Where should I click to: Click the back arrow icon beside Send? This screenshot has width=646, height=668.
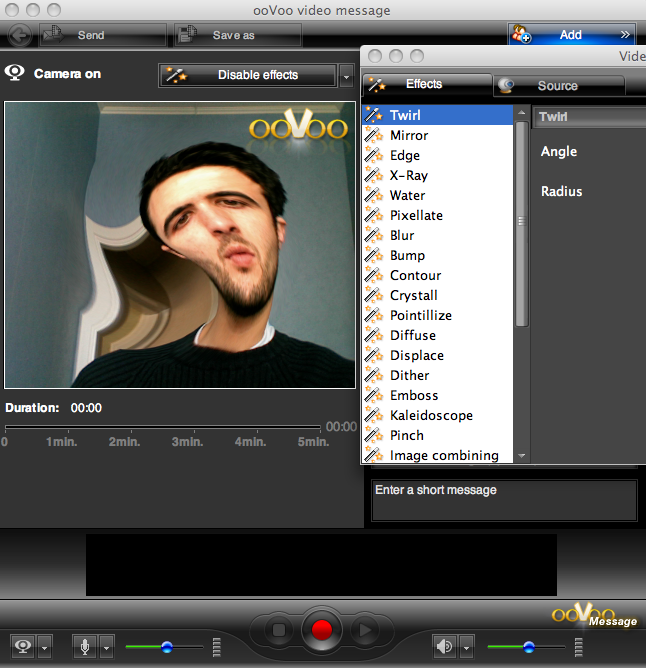tap(20, 35)
